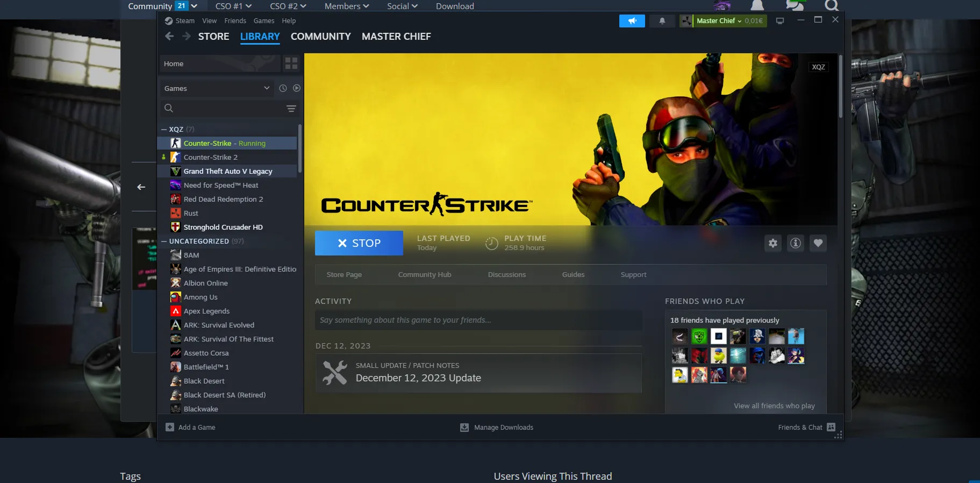Go back with Steam's left arrow
The image size is (980, 483).
point(169,36)
